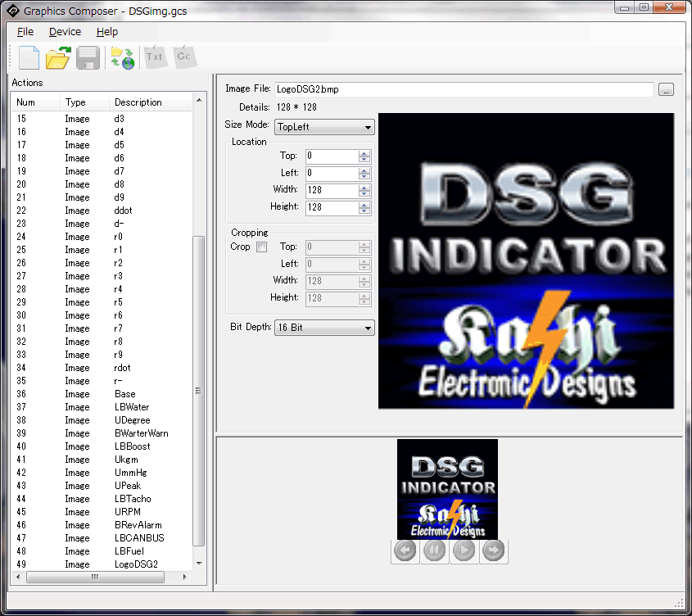This screenshot has height=616, width=692.
Task: Click the floppy disk Save icon
Action: pyautogui.click(x=88, y=57)
